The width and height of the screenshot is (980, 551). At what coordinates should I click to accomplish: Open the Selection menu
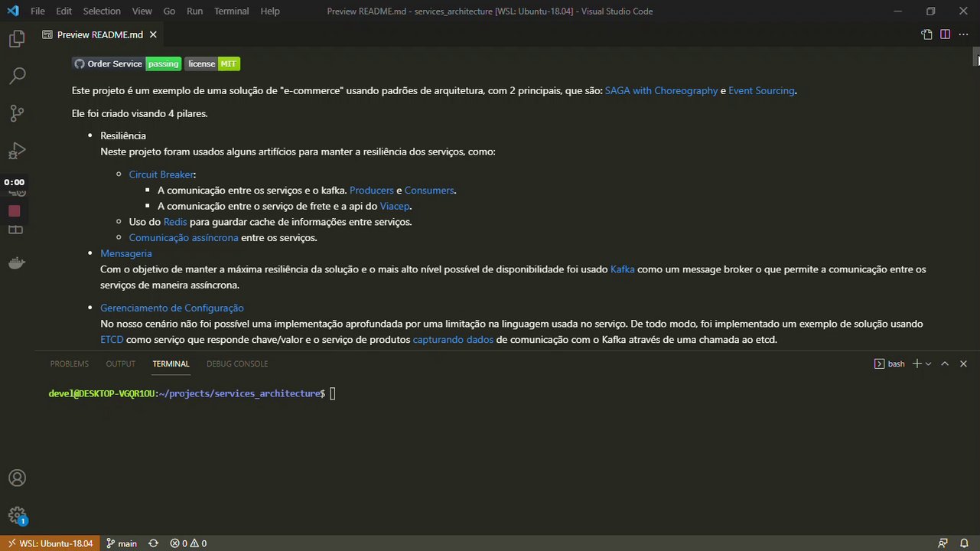tap(102, 11)
